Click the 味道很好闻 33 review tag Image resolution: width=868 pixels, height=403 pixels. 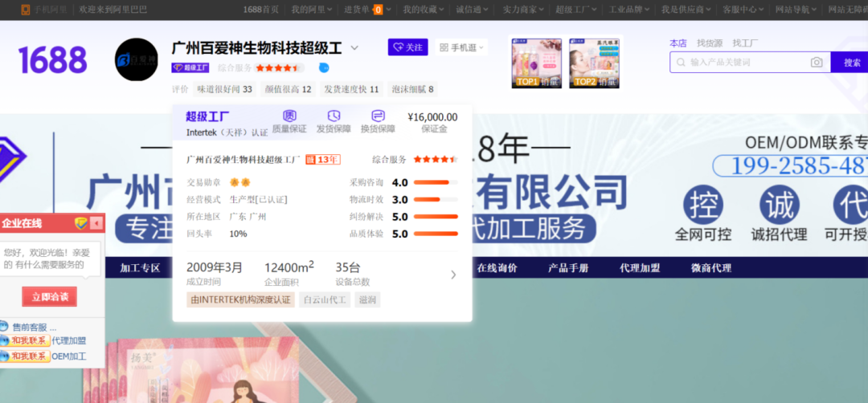pos(225,89)
